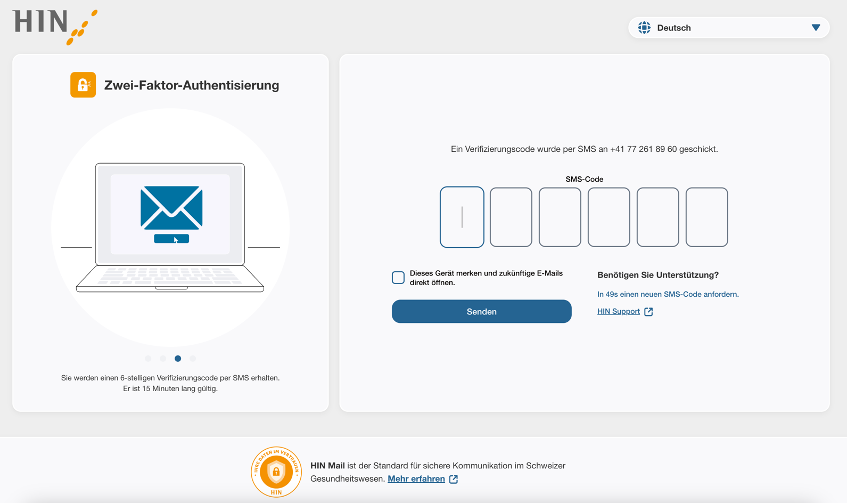The height and width of the screenshot is (504, 848).
Task: Select the fourth carousel dot below the illustration
Action: (193, 358)
